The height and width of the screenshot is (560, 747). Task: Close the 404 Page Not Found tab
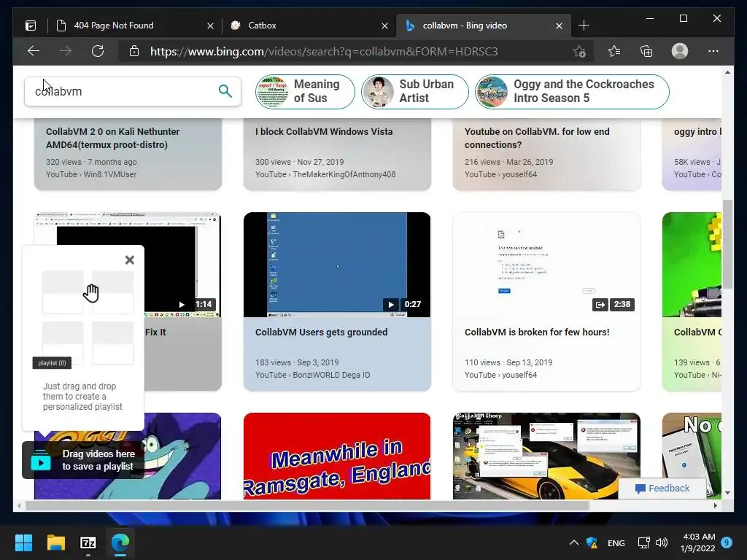[x=210, y=26]
